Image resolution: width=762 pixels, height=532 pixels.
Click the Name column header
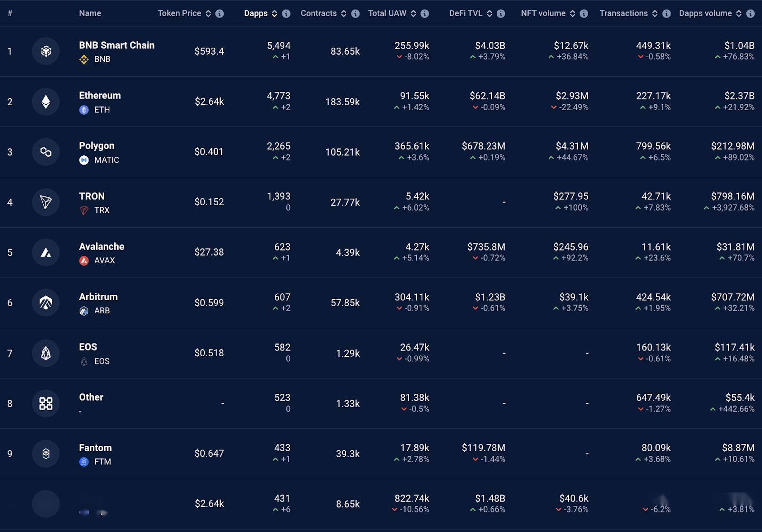[90, 13]
